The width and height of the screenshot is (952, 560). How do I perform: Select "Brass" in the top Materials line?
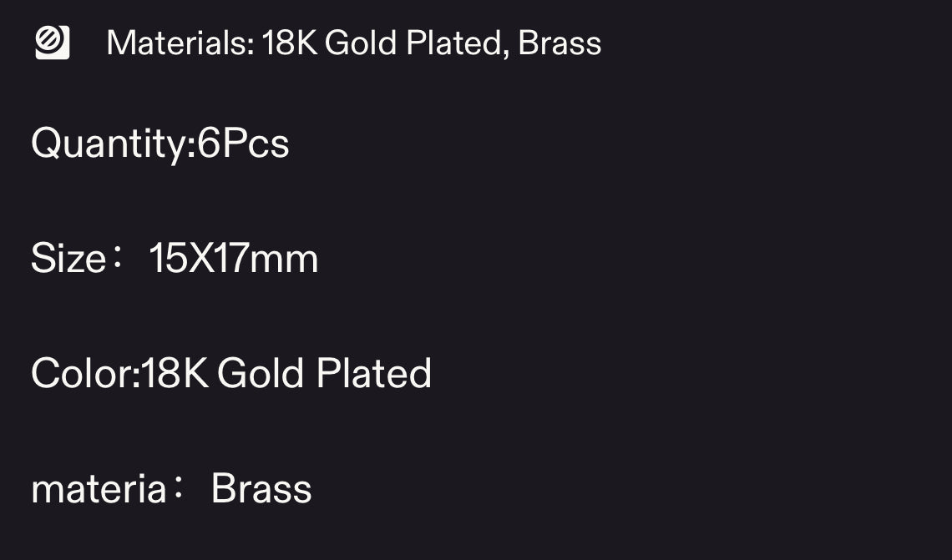560,43
